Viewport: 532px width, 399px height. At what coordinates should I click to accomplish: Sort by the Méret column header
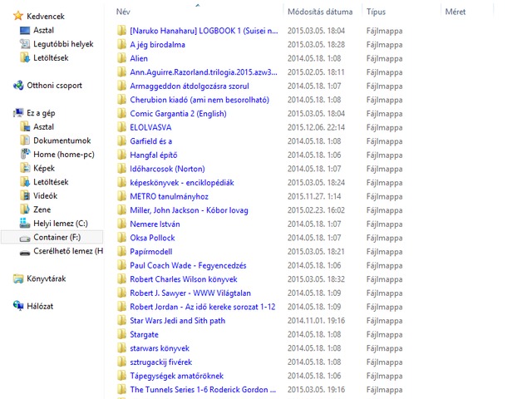[456, 12]
